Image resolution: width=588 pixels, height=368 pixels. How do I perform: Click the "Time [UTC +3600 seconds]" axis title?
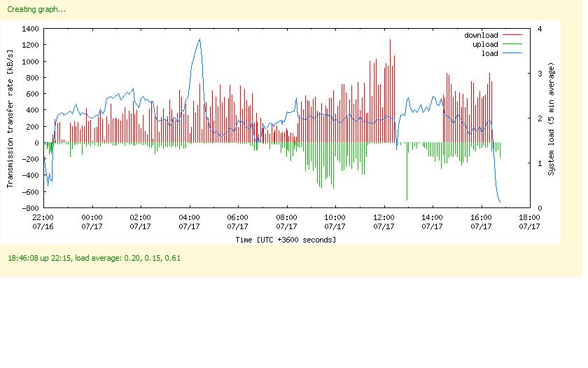[286, 240]
